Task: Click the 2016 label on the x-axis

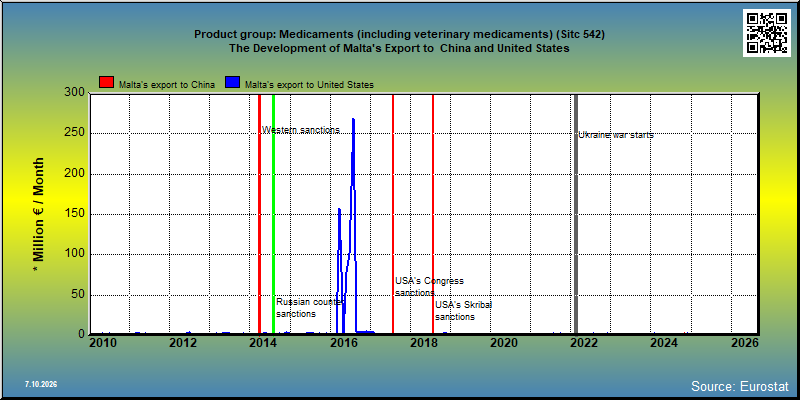Action: click(343, 343)
